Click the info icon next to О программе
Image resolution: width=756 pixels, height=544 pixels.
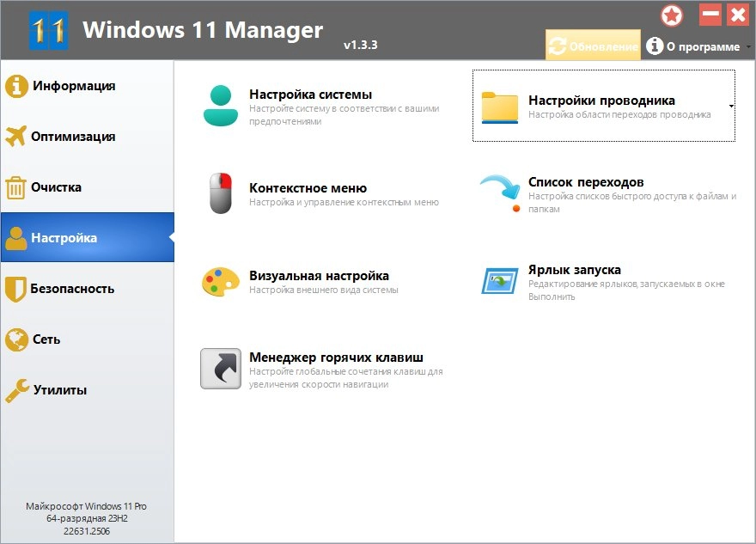click(655, 46)
